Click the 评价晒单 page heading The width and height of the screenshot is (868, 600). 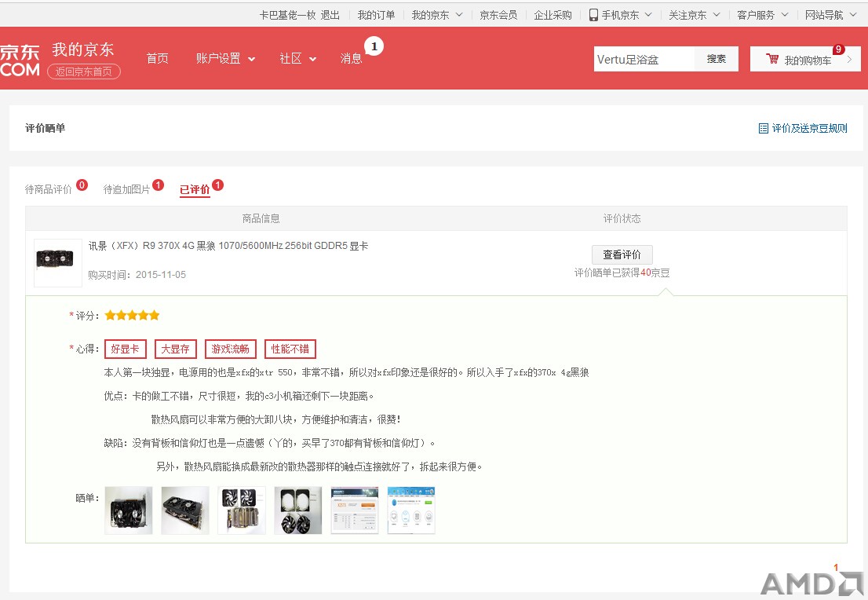click(45, 128)
